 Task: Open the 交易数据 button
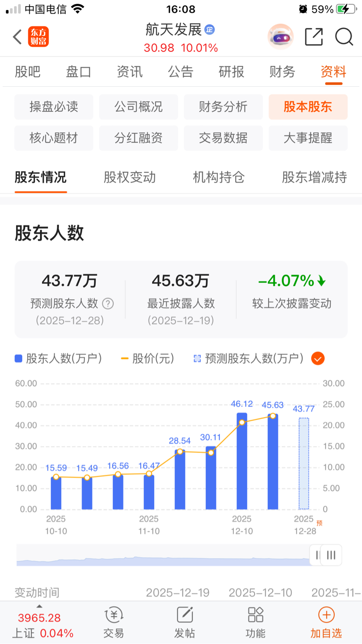coord(223,138)
